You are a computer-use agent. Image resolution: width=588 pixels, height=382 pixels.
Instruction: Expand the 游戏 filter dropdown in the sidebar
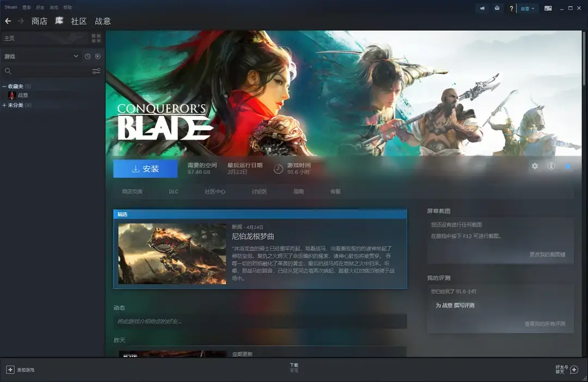(x=41, y=56)
